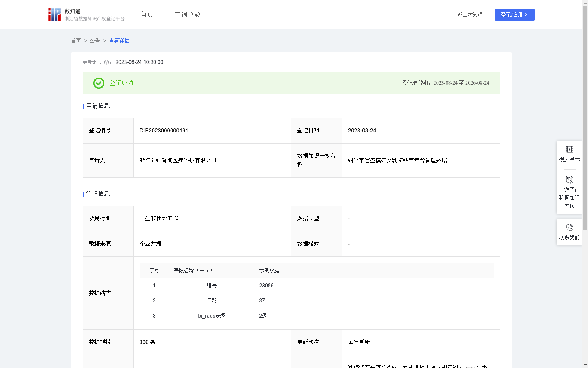Click the 数知通 logo icon
The width and height of the screenshot is (588, 368).
(54, 15)
